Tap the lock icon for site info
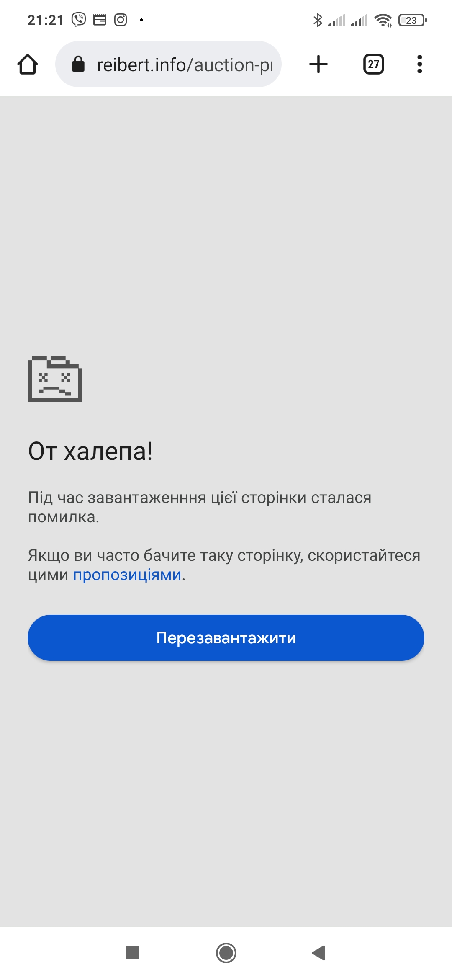452x980 pixels. click(x=78, y=64)
